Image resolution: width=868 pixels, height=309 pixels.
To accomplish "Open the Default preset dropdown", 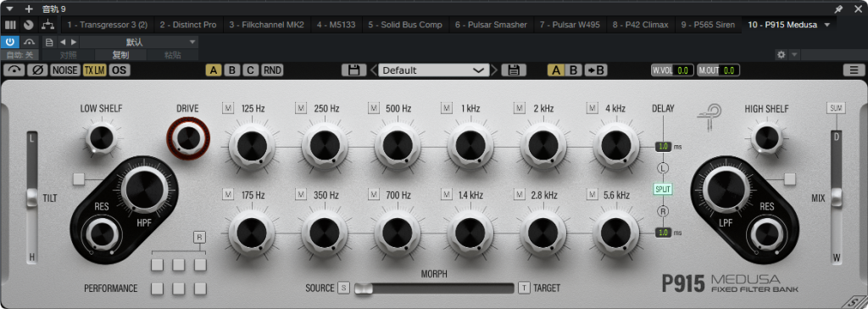I will point(433,70).
